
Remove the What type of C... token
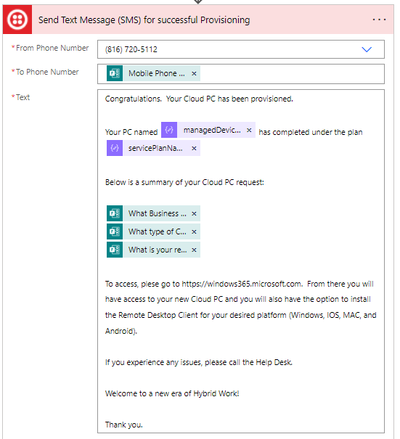pyautogui.click(x=194, y=232)
